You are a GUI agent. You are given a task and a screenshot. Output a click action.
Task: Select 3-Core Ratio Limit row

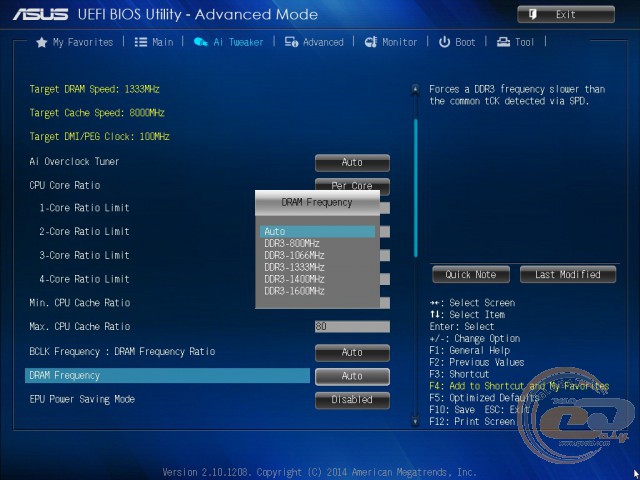(x=84, y=256)
